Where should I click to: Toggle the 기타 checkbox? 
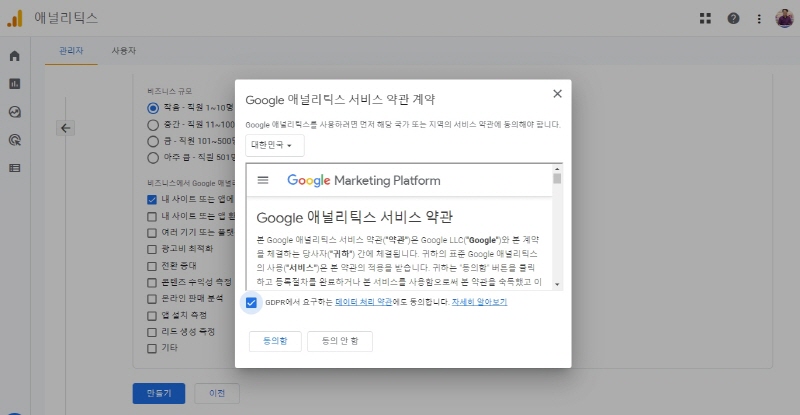click(152, 349)
